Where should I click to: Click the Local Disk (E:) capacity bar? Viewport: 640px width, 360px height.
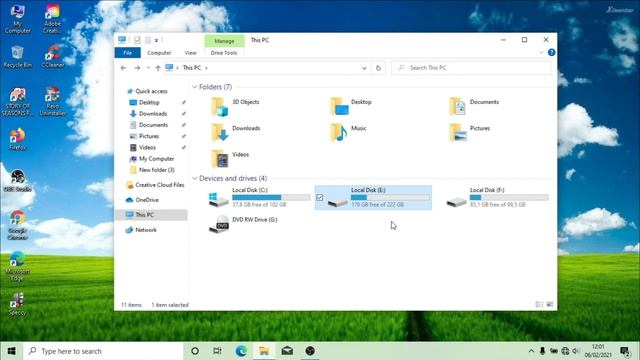(x=390, y=198)
